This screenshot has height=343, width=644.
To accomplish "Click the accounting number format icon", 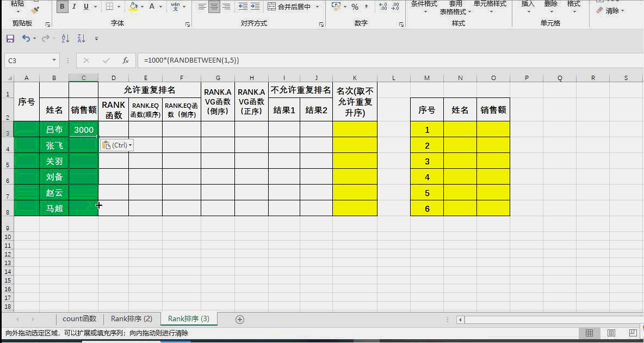I will click(x=336, y=6).
